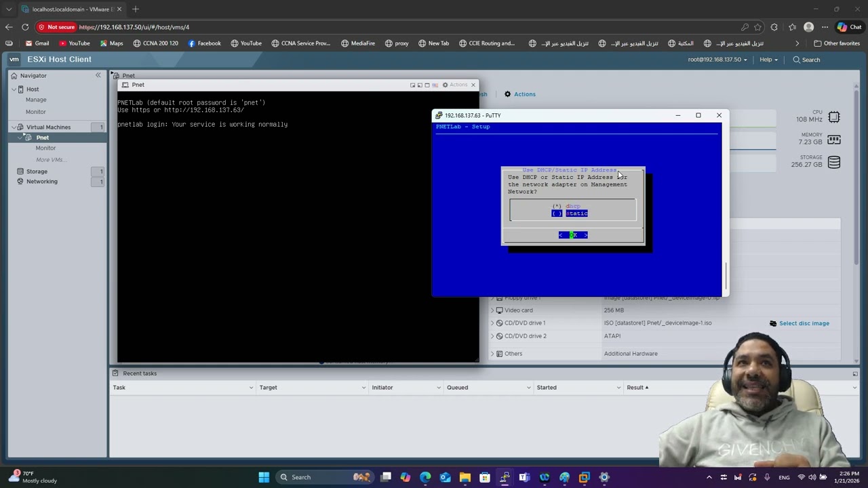
Task: Click Select disc image link
Action: (x=804, y=323)
